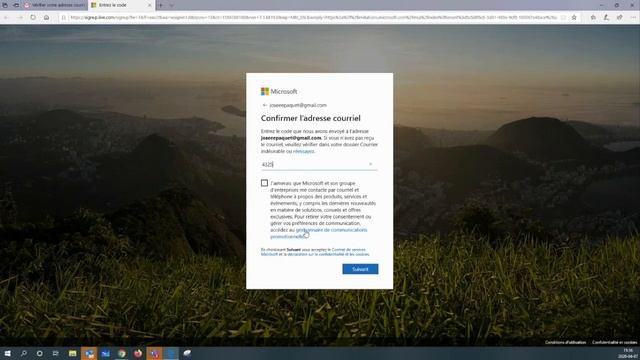The image size is (640, 360).
Task: Click the share page icon
Action: click(x=620, y=18)
